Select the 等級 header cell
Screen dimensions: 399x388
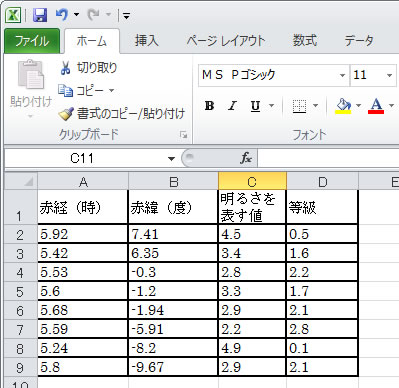coord(322,207)
